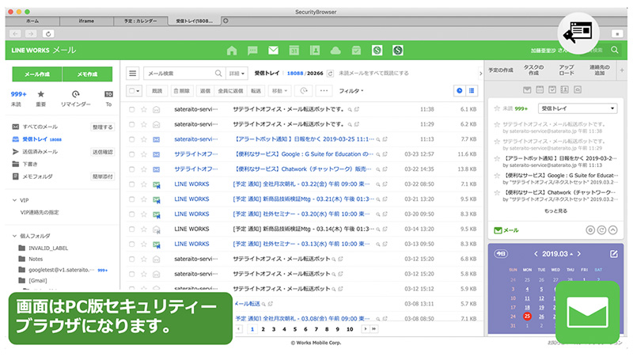Click the 削除 delete button
The height and width of the screenshot is (364, 633).
pyautogui.click(x=182, y=91)
